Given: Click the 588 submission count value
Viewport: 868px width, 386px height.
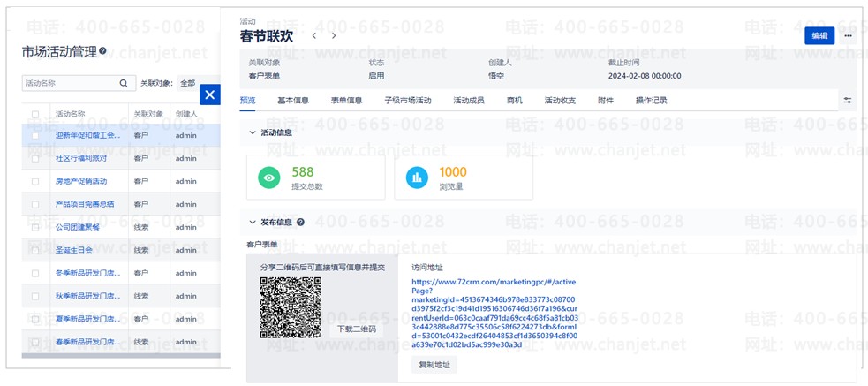Looking at the screenshot, I should [302, 172].
